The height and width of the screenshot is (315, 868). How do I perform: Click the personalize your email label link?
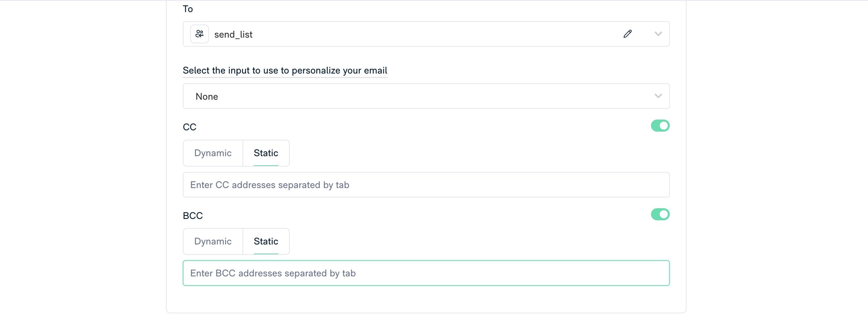285,71
